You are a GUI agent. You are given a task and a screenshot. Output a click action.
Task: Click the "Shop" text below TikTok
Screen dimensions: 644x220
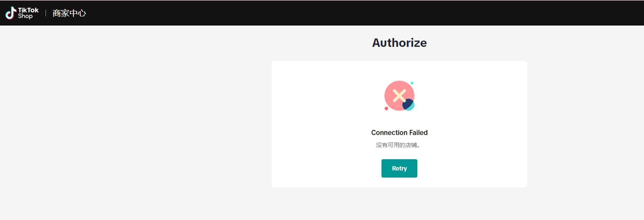click(25, 17)
